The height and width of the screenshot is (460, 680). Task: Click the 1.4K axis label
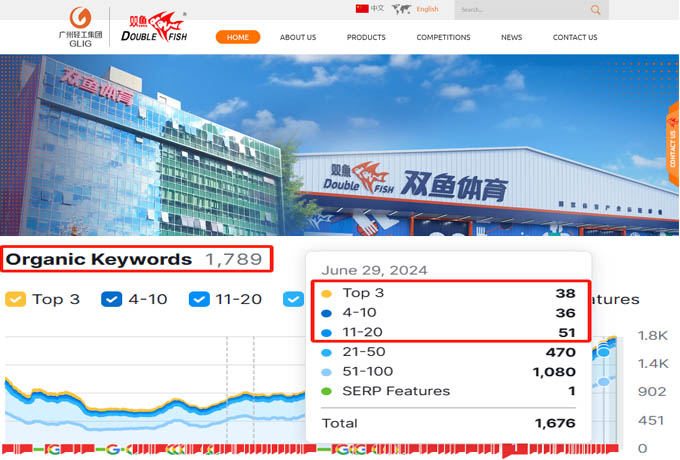point(653,364)
